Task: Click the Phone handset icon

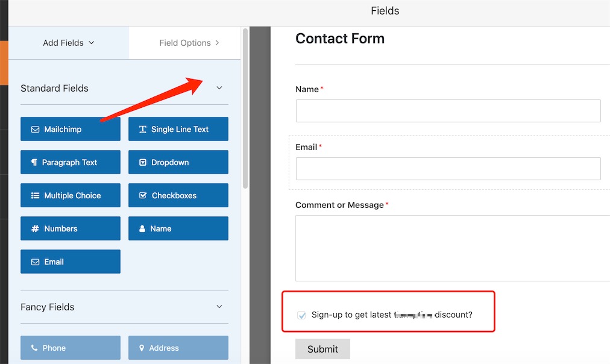Action: 34,348
